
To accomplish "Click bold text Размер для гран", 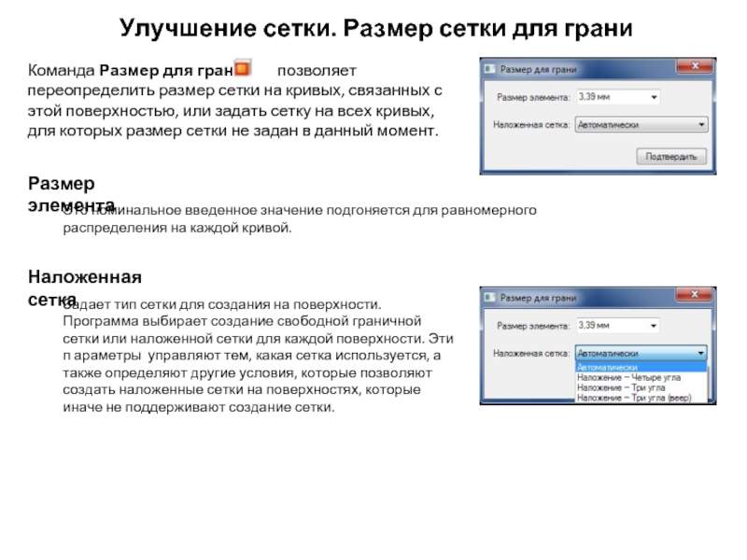I will 166,71.
